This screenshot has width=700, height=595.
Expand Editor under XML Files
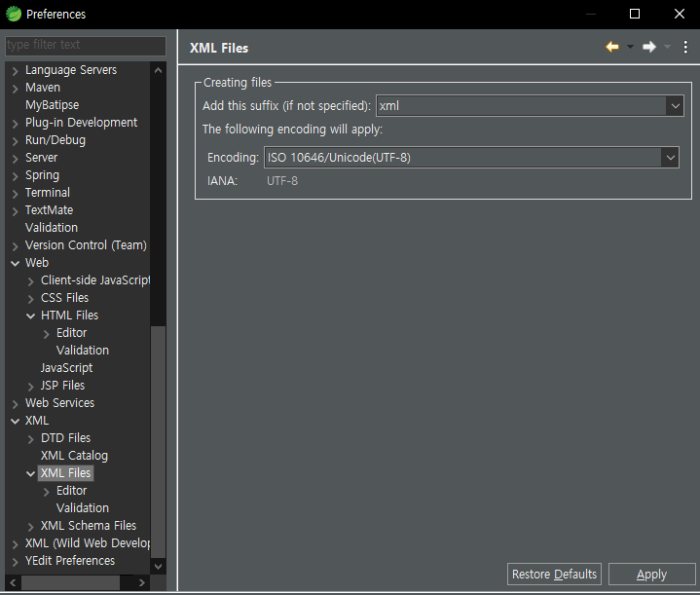47,492
